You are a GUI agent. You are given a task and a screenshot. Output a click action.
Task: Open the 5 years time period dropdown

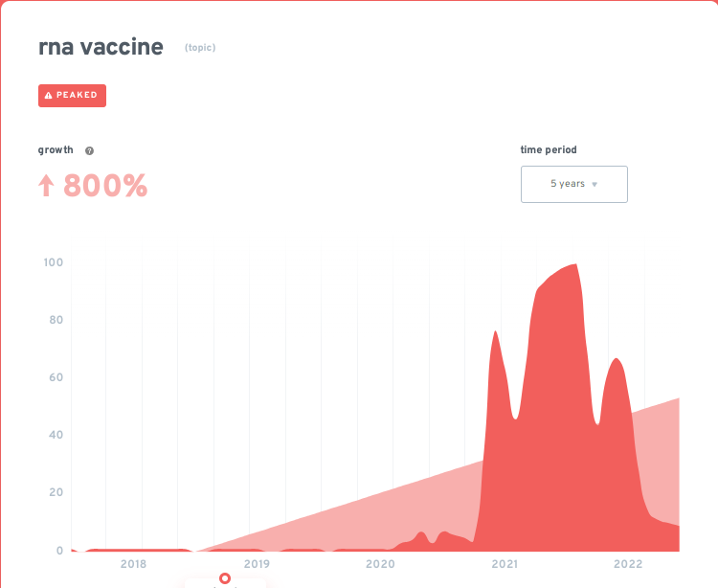pyautogui.click(x=573, y=184)
